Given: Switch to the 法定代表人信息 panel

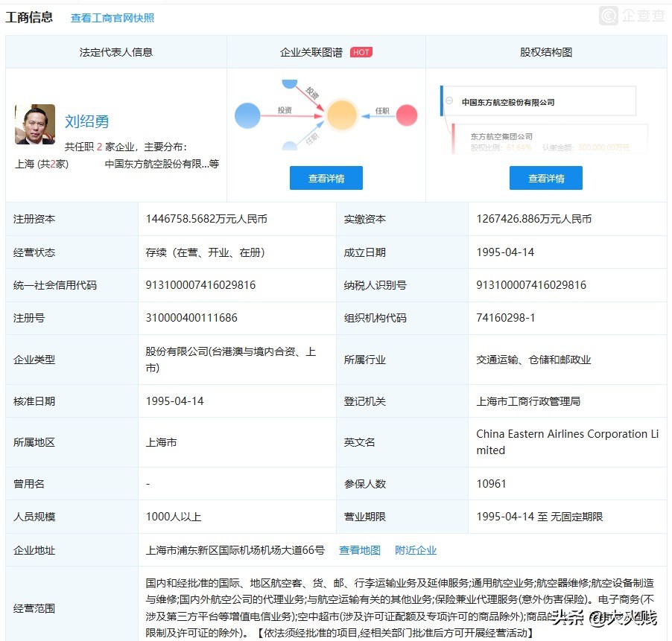Looking at the screenshot, I should pos(116,52).
